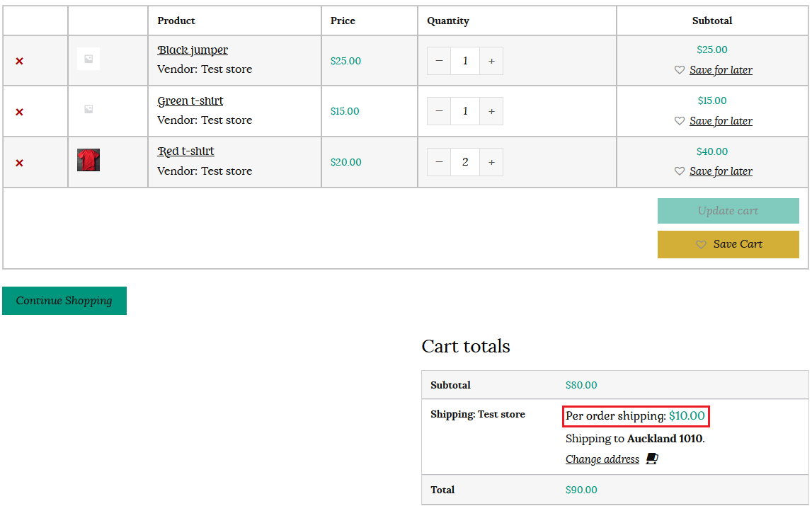Click the Red t-shirt price $20.00

[x=346, y=162]
